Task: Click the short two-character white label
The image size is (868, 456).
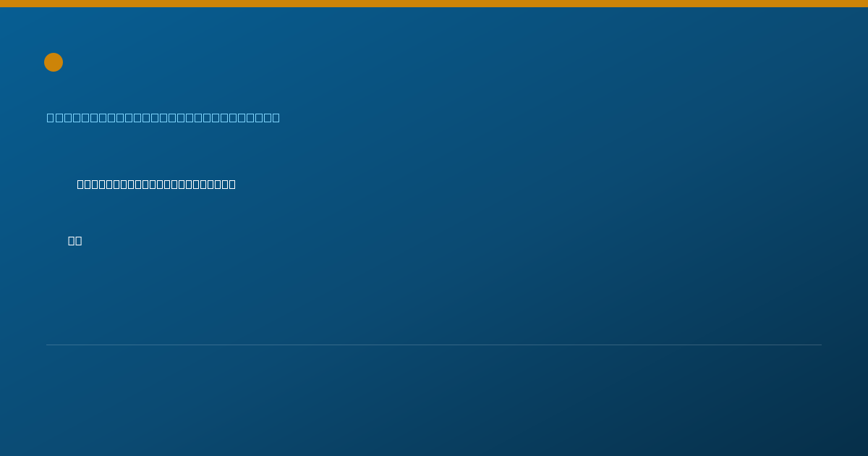Action: point(75,240)
